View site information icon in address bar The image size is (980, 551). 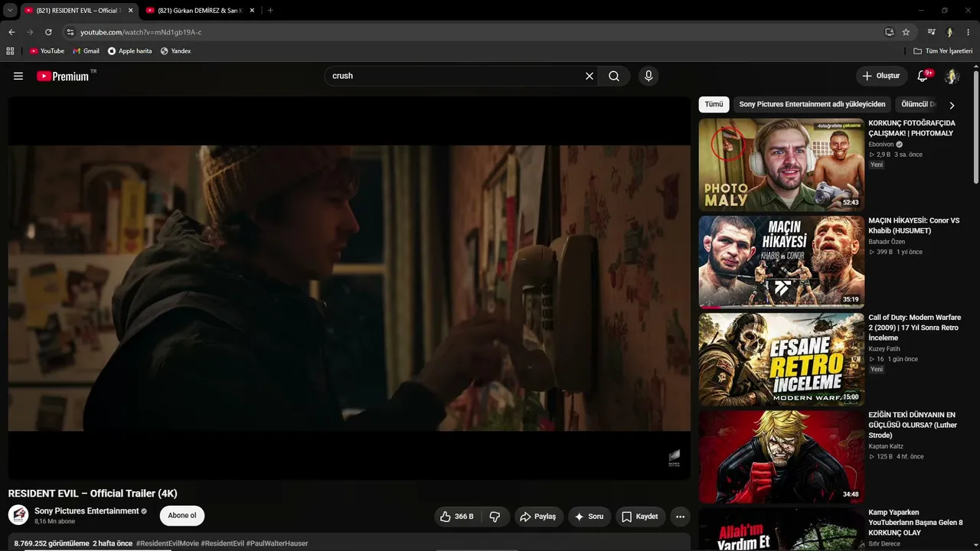(x=70, y=32)
